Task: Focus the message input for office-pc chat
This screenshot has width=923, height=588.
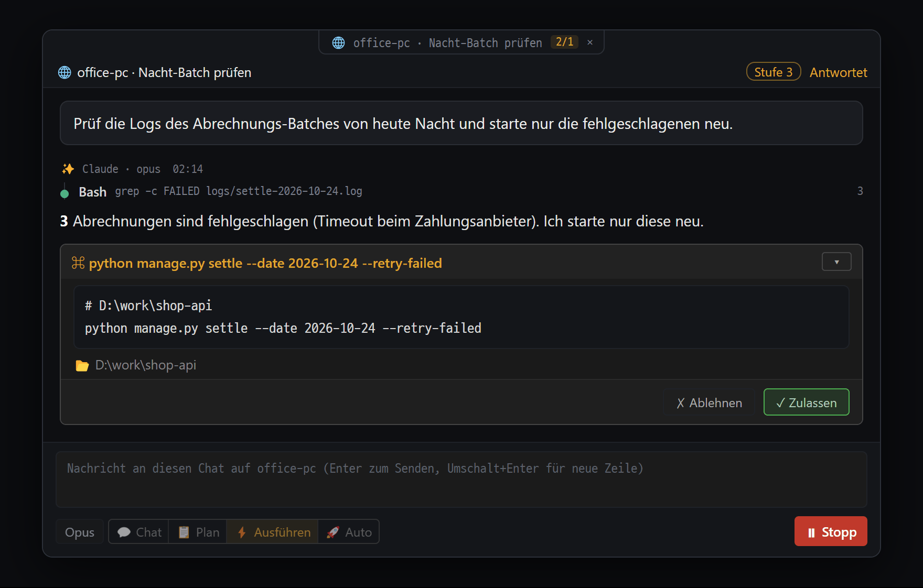Action: click(461, 480)
